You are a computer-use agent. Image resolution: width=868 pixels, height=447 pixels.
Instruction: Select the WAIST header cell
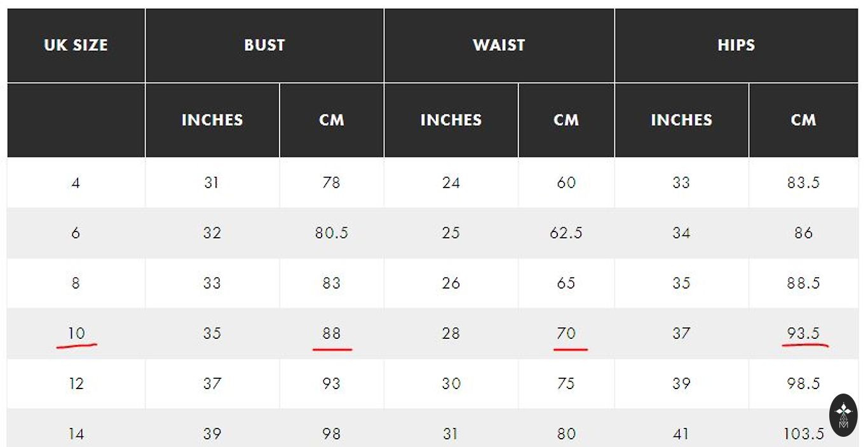499,45
